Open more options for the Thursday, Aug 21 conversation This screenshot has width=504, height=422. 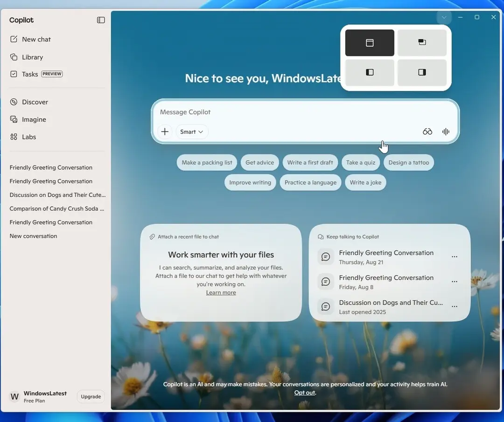pos(454,257)
